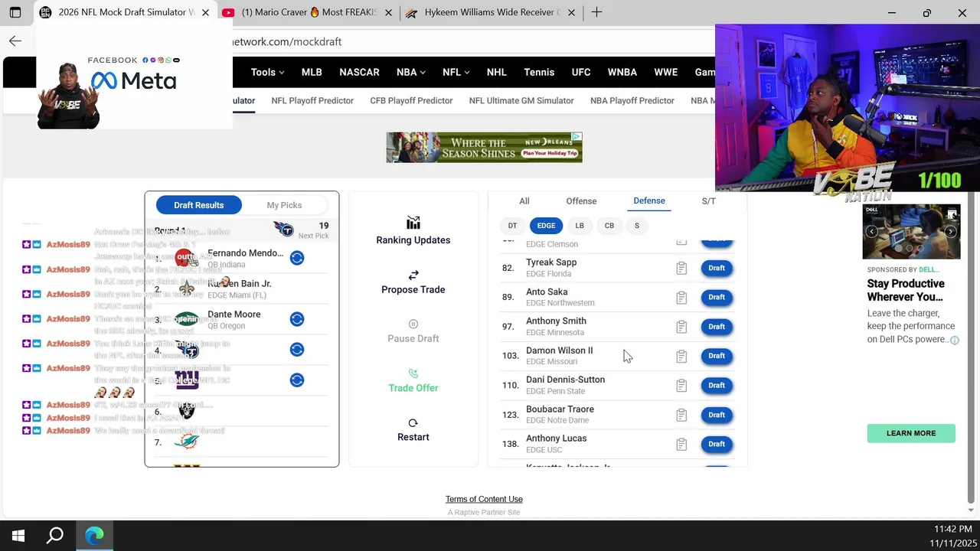The width and height of the screenshot is (980, 551).
Task: Open notes clipboard for Anthony Smith
Action: pos(681,327)
